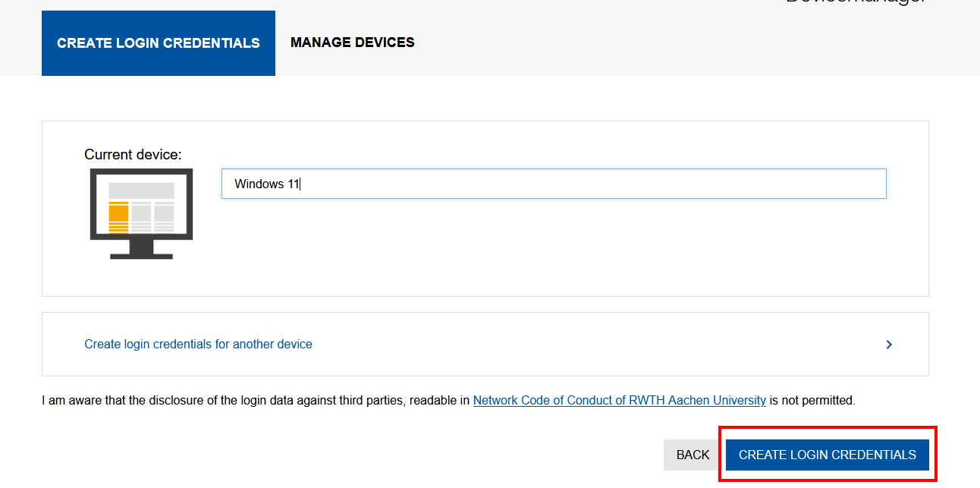Screen dimensions: 980x488
Task: Switch to the MANAGE DEVICES tab
Action: (x=352, y=42)
